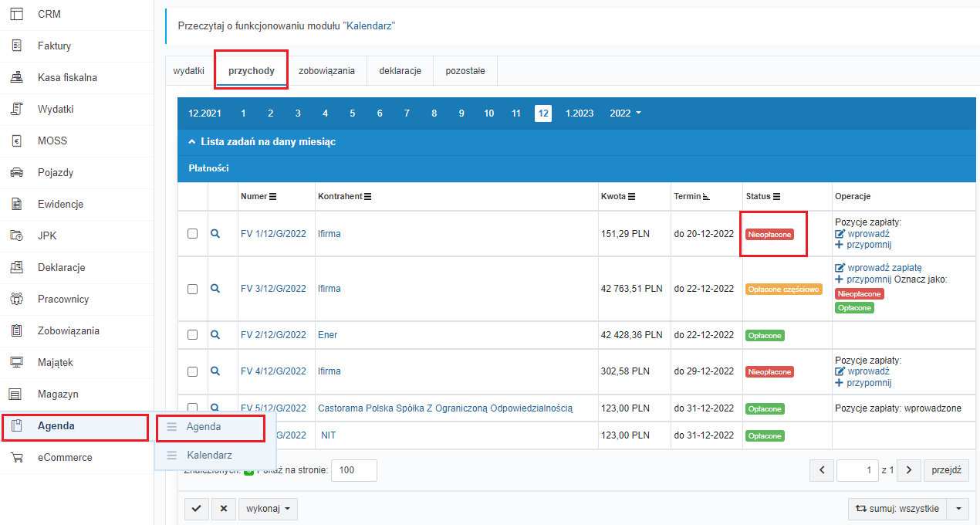
Task: Click the Kasa fiskalna icon
Action: click(16, 77)
